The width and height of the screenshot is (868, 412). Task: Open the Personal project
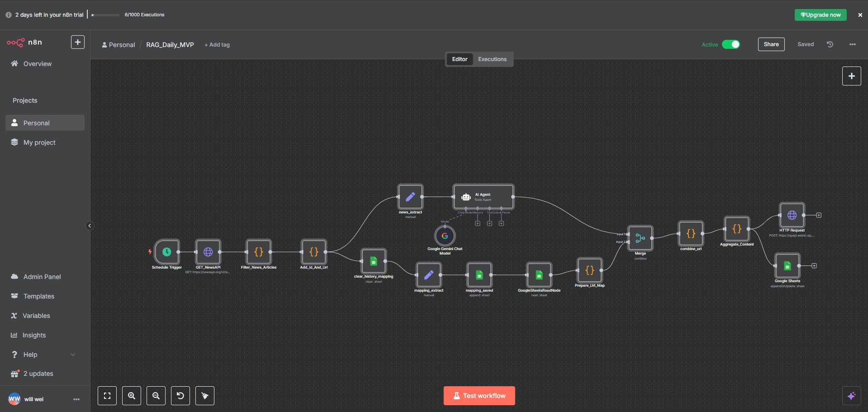[x=45, y=123]
